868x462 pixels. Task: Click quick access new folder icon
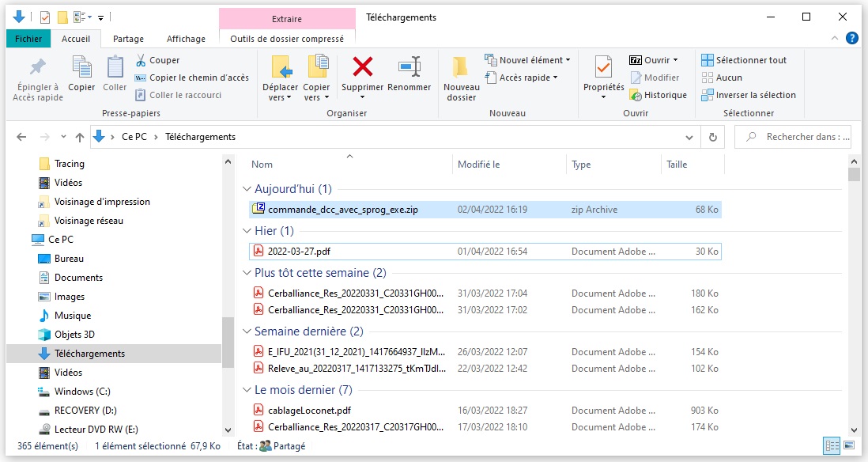[62, 17]
